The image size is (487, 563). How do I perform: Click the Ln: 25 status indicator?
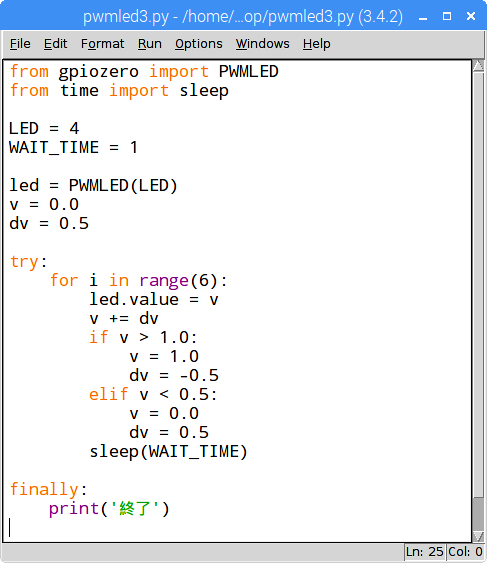425,552
